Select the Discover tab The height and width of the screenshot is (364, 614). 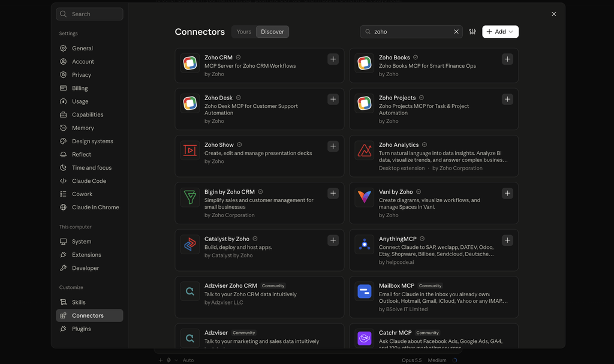coord(273,32)
